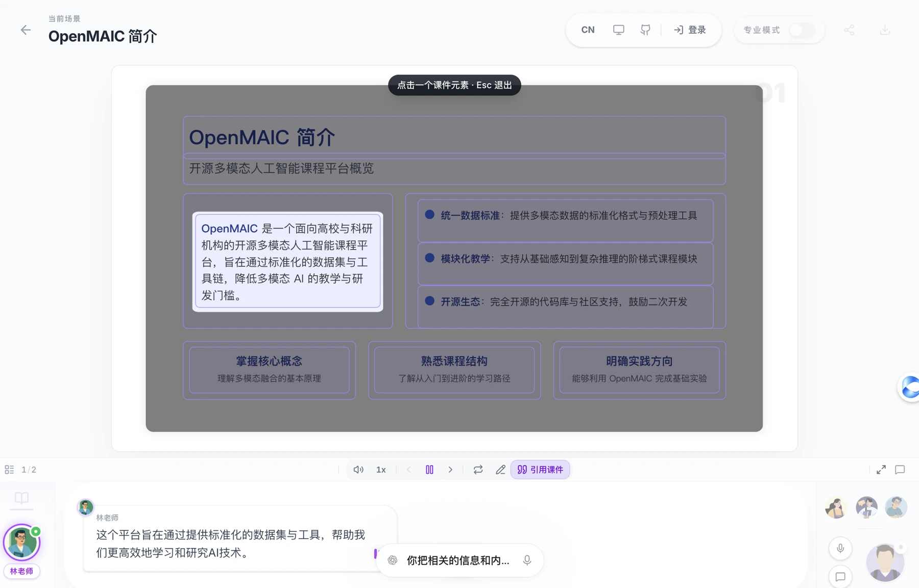The height and width of the screenshot is (588, 919).
Task: Advance to the next slide
Action: pos(450,470)
